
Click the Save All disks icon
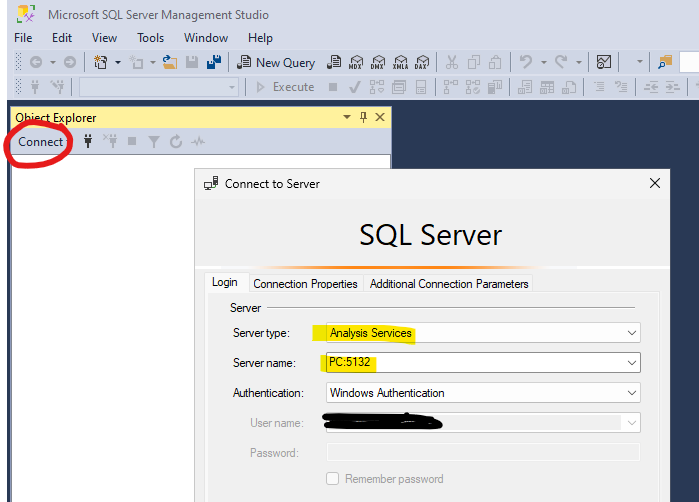point(214,62)
